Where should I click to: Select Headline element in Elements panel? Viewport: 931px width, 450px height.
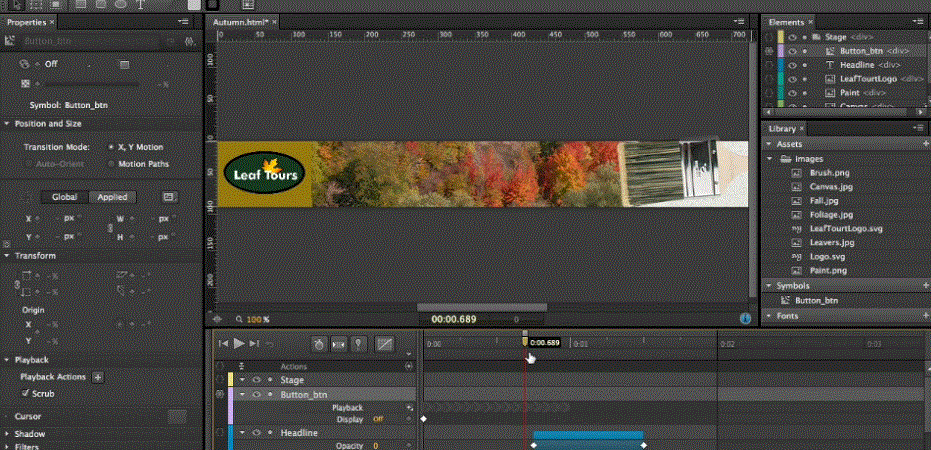coord(857,65)
